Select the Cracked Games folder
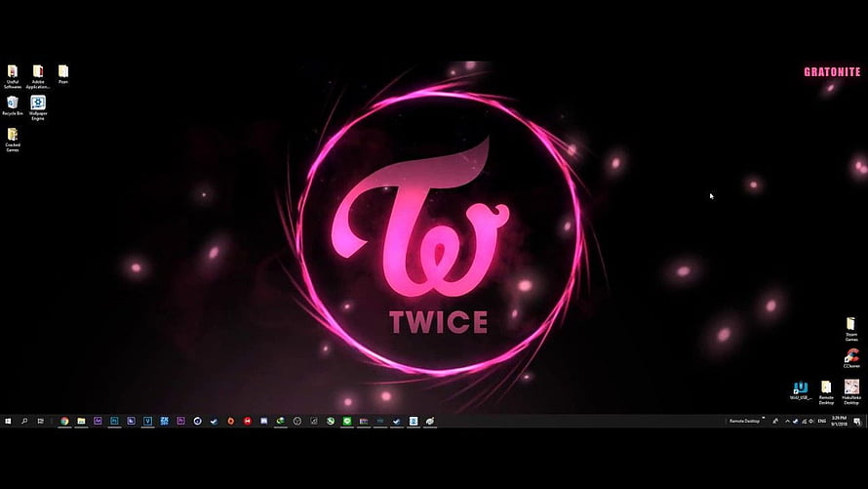The image size is (868, 489). point(12,140)
